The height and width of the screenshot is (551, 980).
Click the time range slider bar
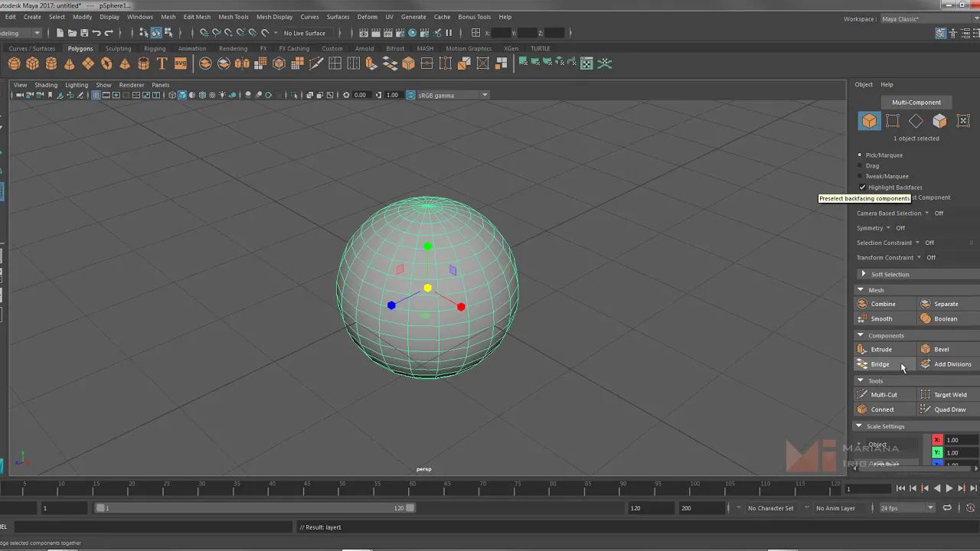point(255,508)
